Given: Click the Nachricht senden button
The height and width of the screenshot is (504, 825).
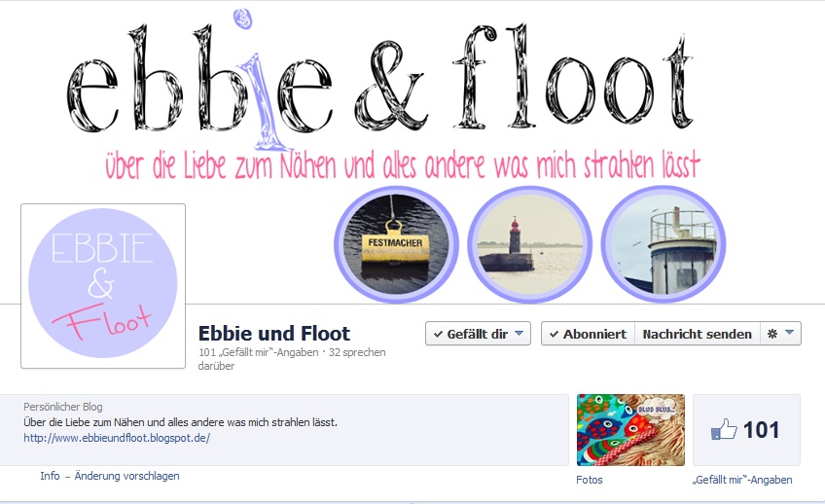Looking at the screenshot, I should tap(698, 334).
